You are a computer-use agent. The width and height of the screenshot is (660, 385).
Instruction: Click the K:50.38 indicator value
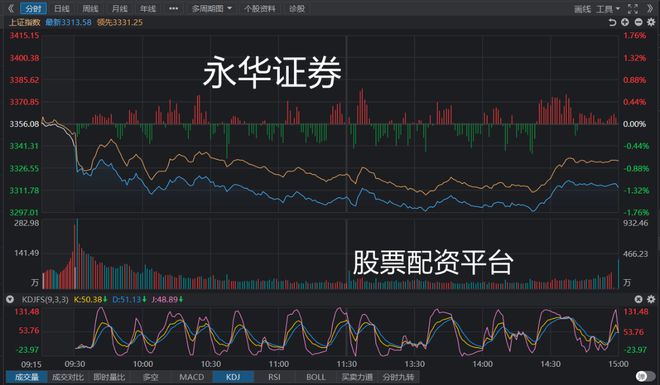pyautogui.click(x=89, y=300)
